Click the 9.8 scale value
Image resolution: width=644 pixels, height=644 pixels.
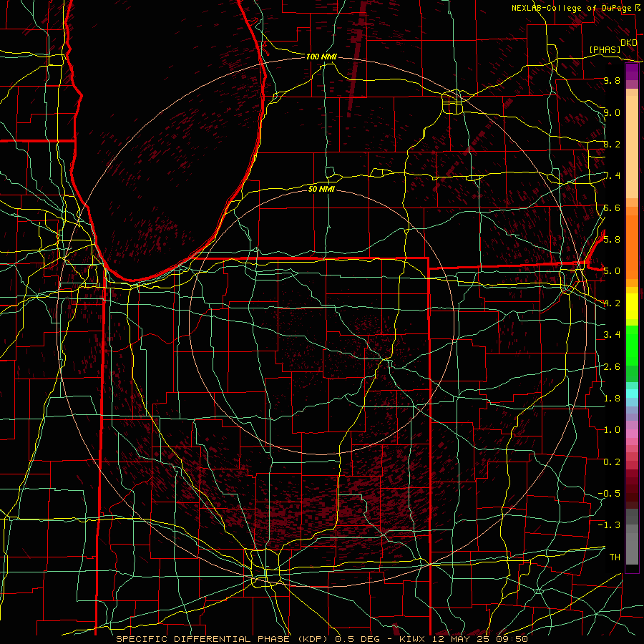click(612, 80)
